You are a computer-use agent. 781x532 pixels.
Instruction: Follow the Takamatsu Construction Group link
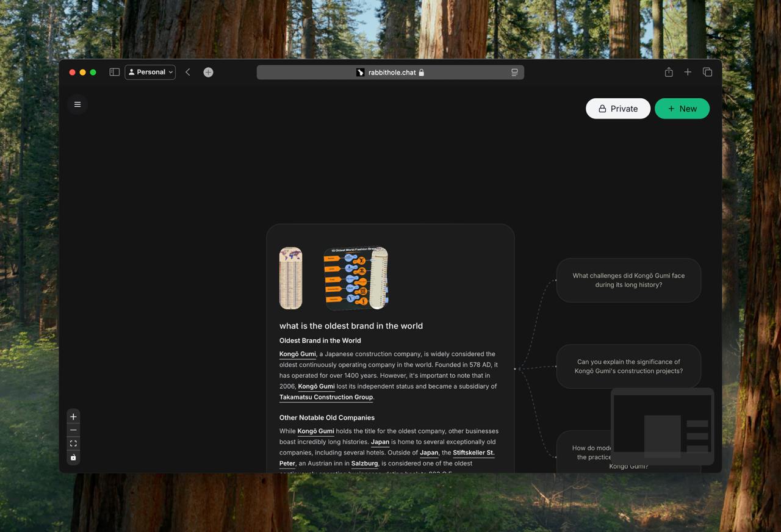[326, 397]
